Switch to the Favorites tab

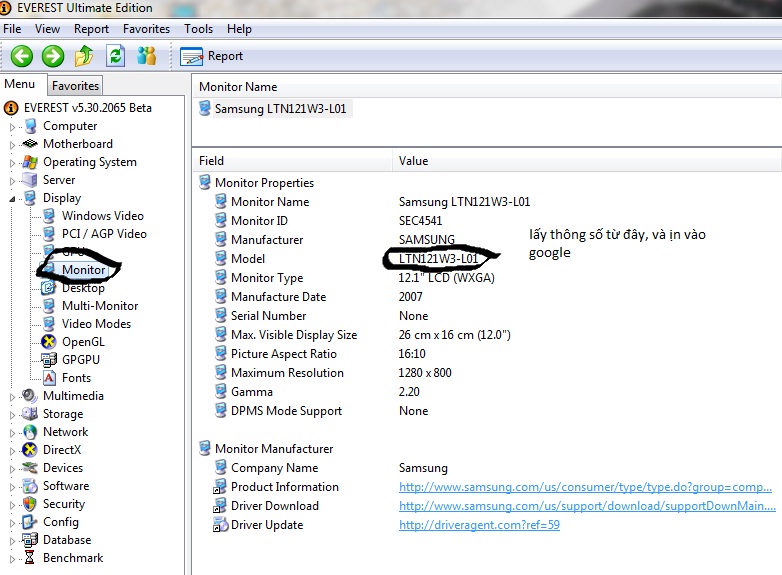76,86
